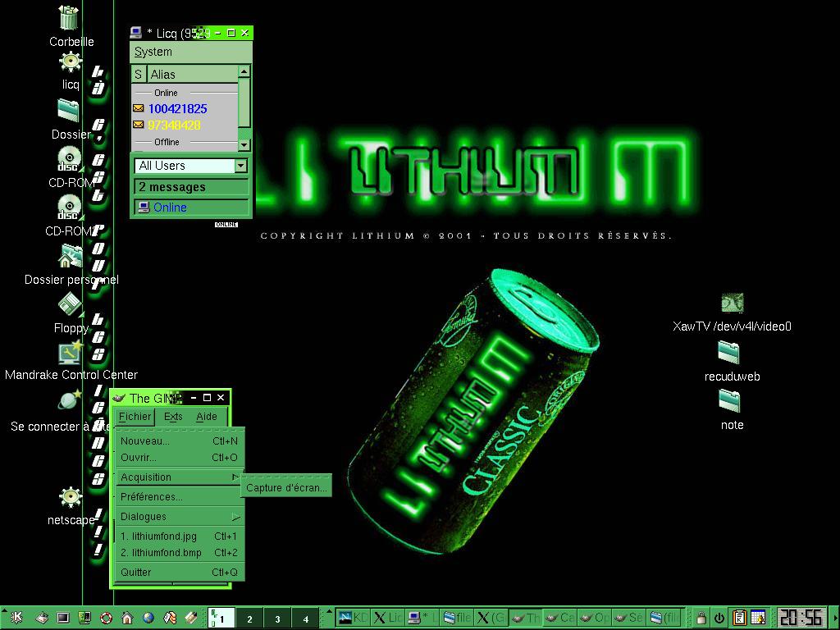Viewport: 840px width, 630px height.
Task: Open the Klipper clipboard tray icon
Action: click(x=740, y=618)
